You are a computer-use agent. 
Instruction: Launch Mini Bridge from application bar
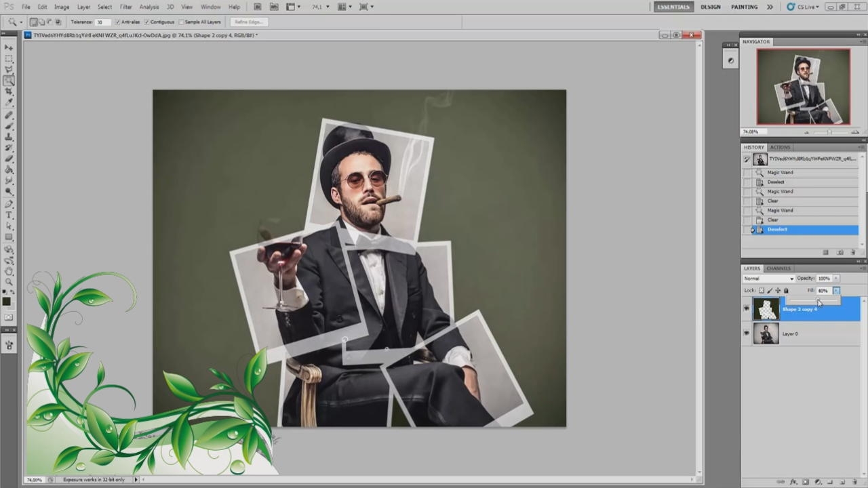pyautogui.click(x=274, y=7)
